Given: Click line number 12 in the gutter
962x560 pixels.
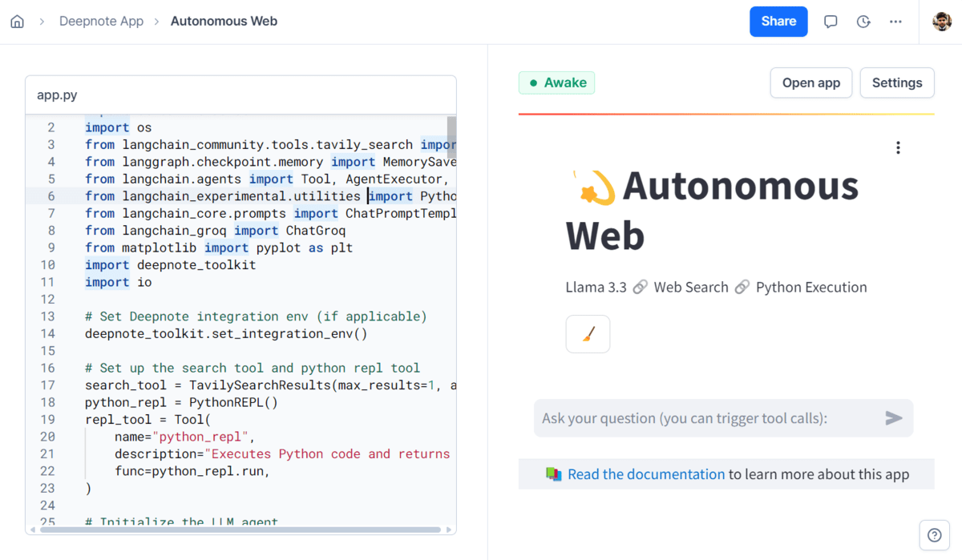Looking at the screenshot, I should 48,300.
